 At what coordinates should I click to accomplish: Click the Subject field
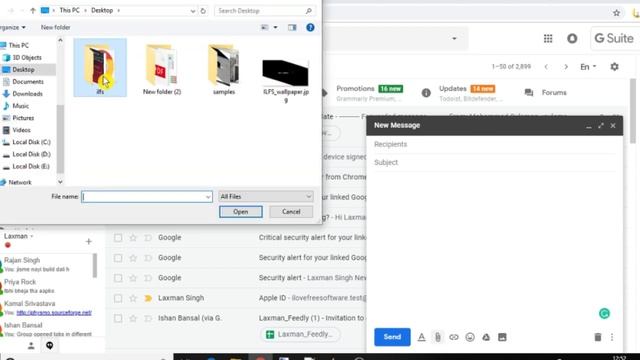coord(494,162)
